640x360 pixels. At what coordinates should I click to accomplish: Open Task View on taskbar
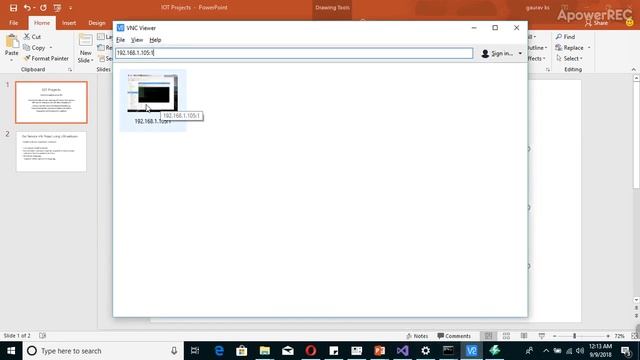coord(195,351)
